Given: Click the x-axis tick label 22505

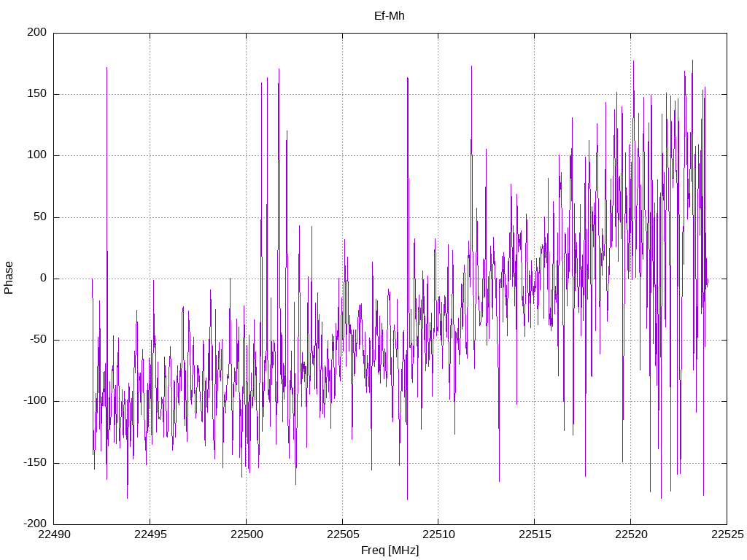Looking at the screenshot, I should pos(343,534).
